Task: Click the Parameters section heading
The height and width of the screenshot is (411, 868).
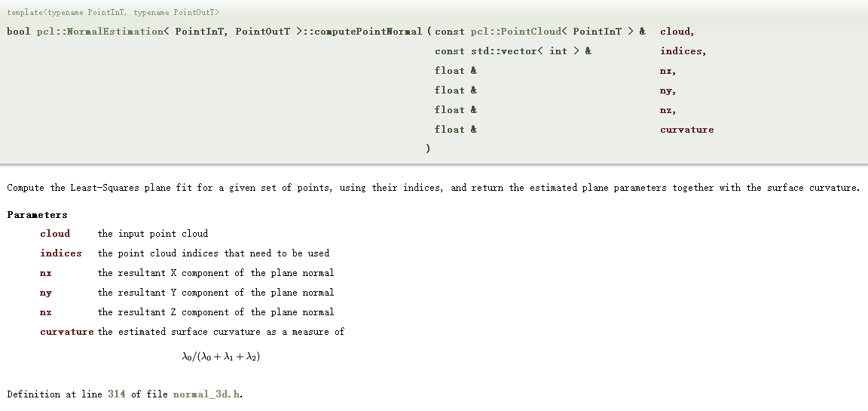Action: pyautogui.click(x=38, y=215)
